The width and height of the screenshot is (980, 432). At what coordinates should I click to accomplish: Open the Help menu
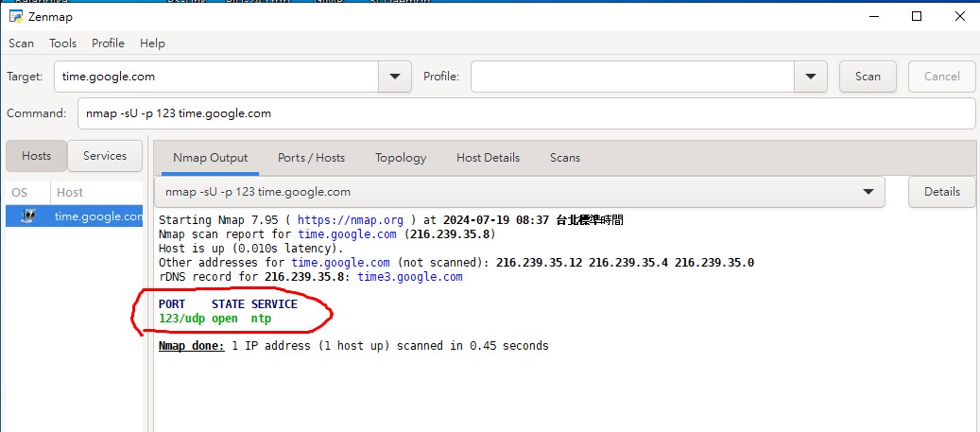click(x=152, y=43)
